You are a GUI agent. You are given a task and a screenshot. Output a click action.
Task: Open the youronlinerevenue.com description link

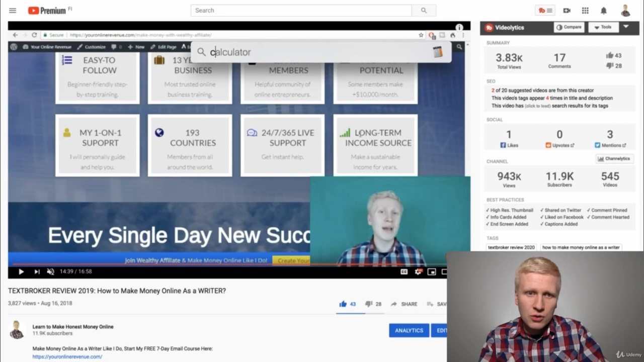pos(67,356)
